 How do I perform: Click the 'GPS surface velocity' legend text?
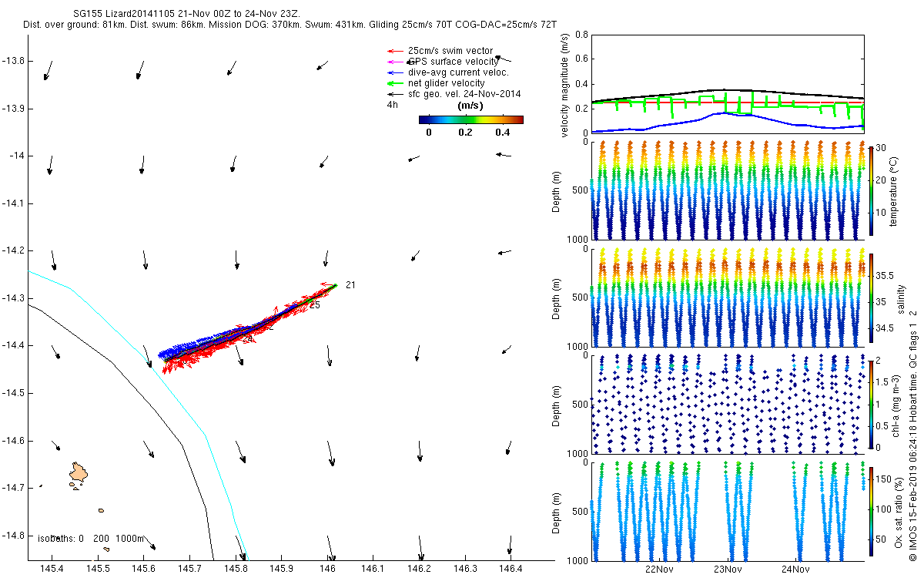[454, 62]
